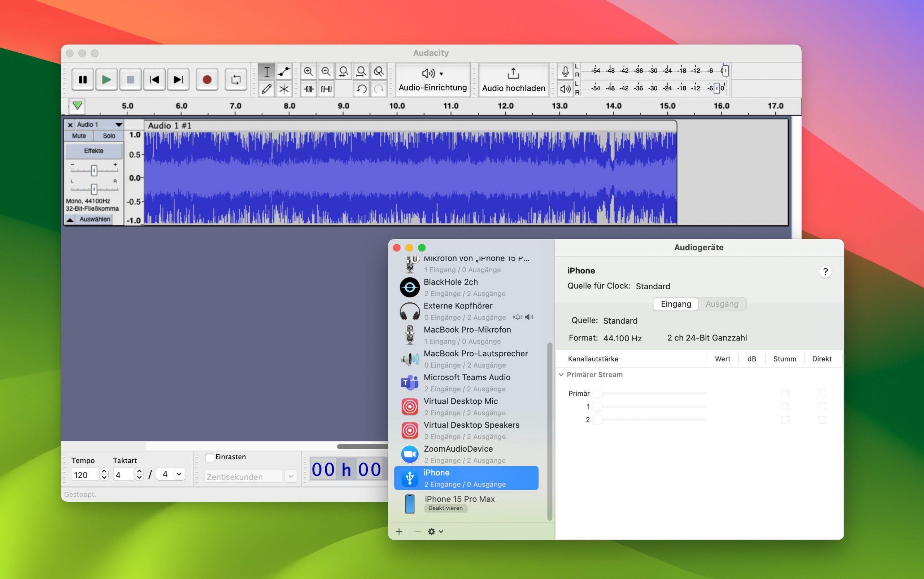Image resolution: width=924 pixels, height=579 pixels.
Task: Toggle Stumm checkbox for channel 1
Action: [785, 406]
